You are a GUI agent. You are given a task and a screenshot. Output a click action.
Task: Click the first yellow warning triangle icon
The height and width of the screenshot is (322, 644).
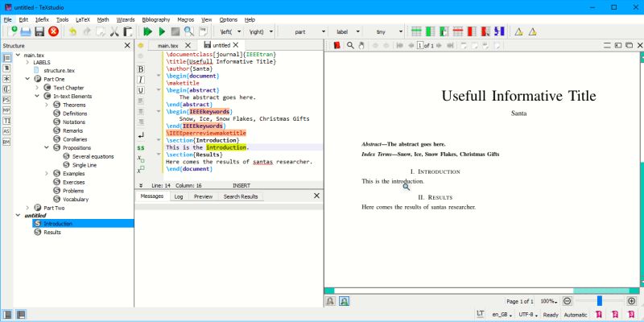click(x=518, y=31)
